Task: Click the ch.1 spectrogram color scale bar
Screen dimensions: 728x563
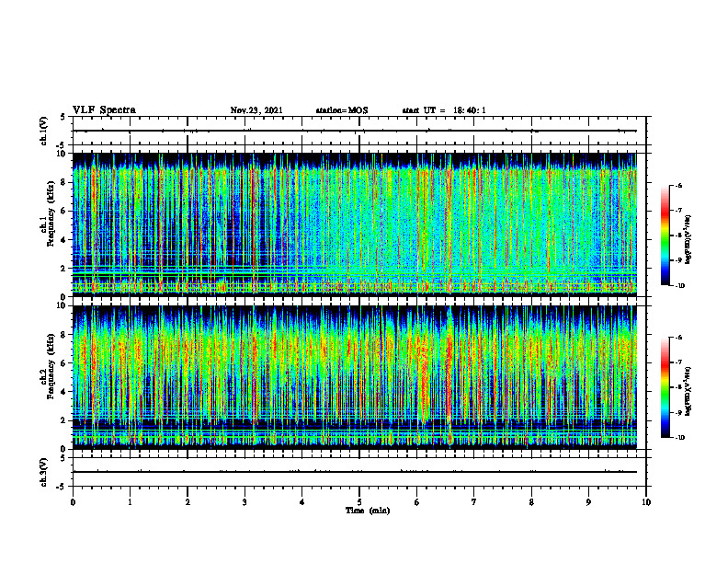Action: tap(665, 236)
